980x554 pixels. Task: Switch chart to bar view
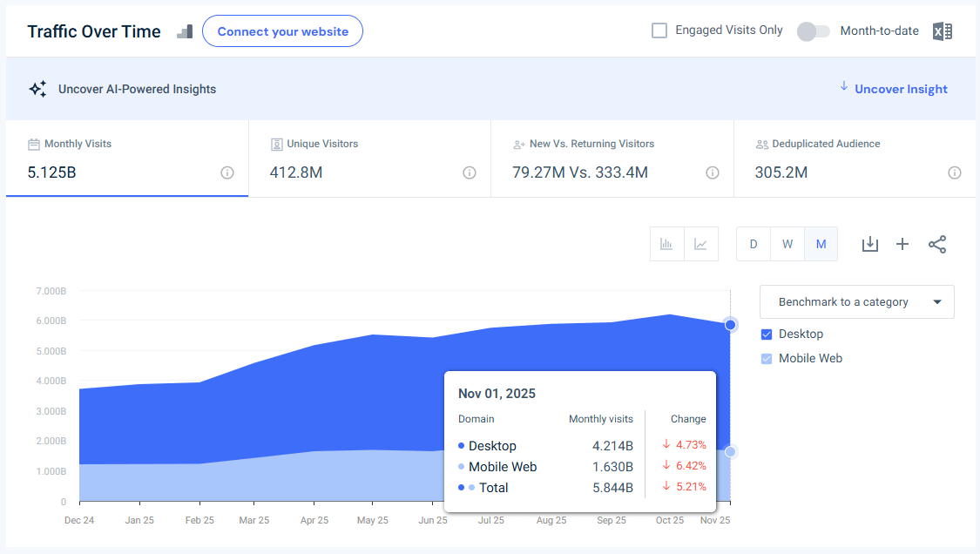666,244
